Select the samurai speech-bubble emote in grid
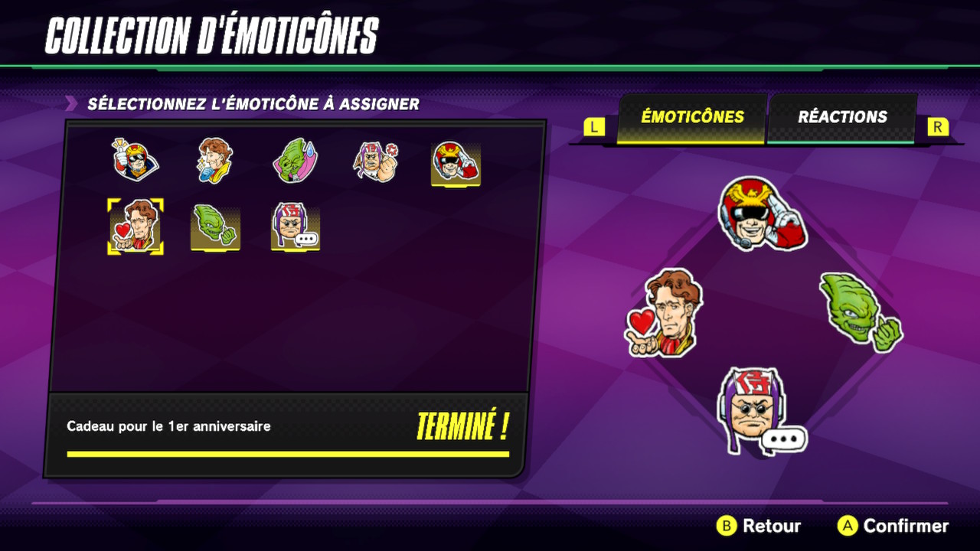Screen dimensions: 980x551 point(295,227)
